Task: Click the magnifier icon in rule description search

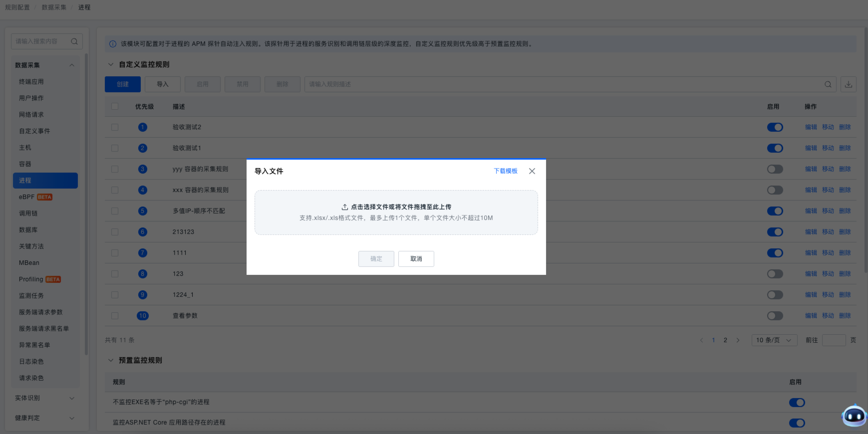Action: coord(828,84)
